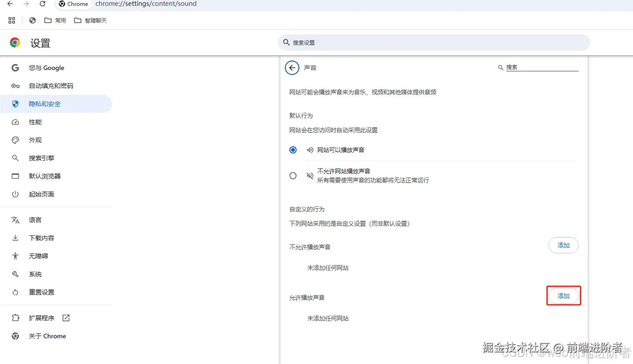Click the magnifier icon in the 搜索设置 bar

pyautogui.click(x=287, y=42)
